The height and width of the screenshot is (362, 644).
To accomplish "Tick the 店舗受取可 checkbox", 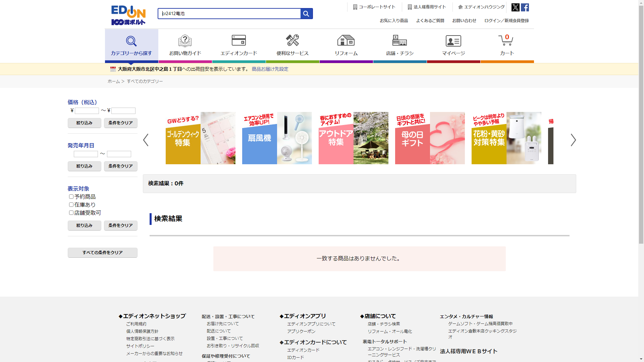I will coord(71,213).
